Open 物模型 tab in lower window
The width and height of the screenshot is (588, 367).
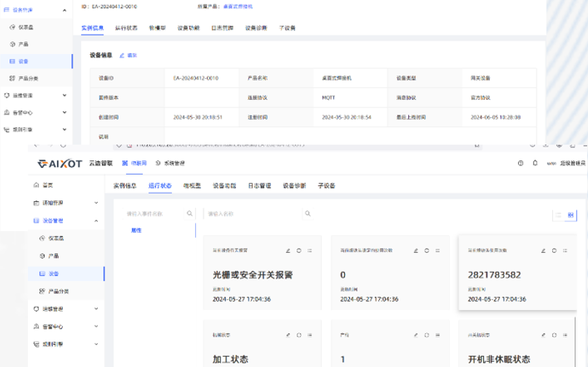click(x=192, y=186)
